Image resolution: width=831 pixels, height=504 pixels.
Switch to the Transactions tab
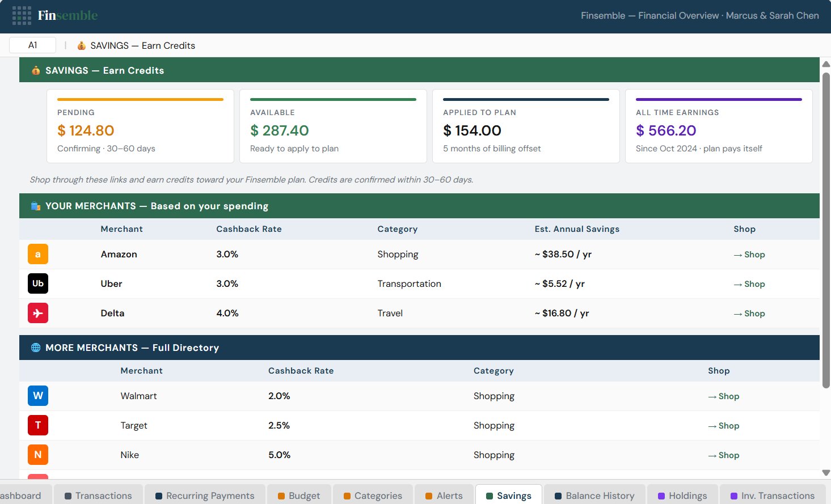point(98,495)
